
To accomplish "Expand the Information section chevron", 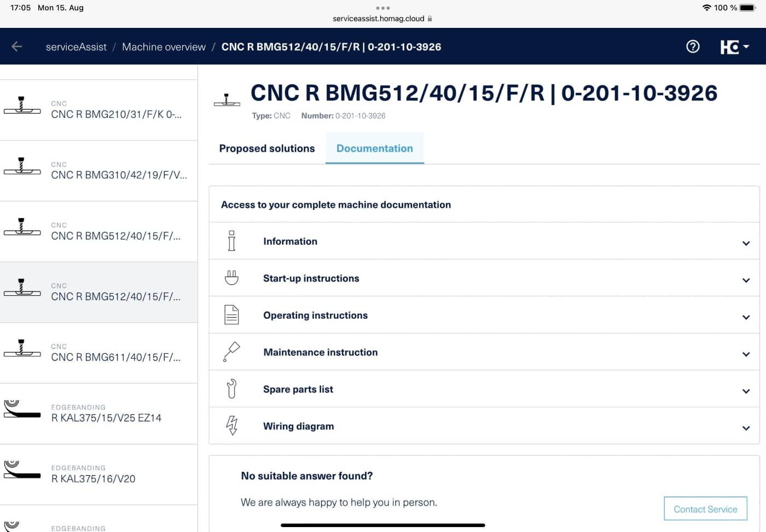I will [746, 243].
